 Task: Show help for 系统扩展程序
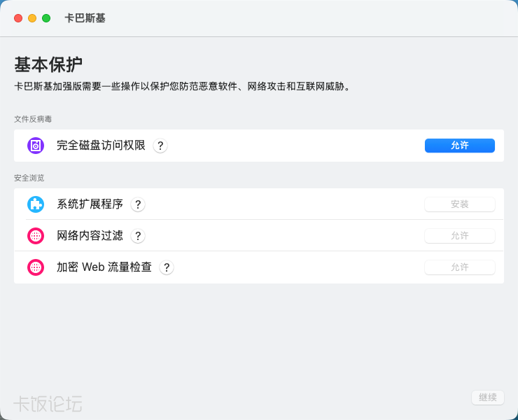tap(138, 204)
